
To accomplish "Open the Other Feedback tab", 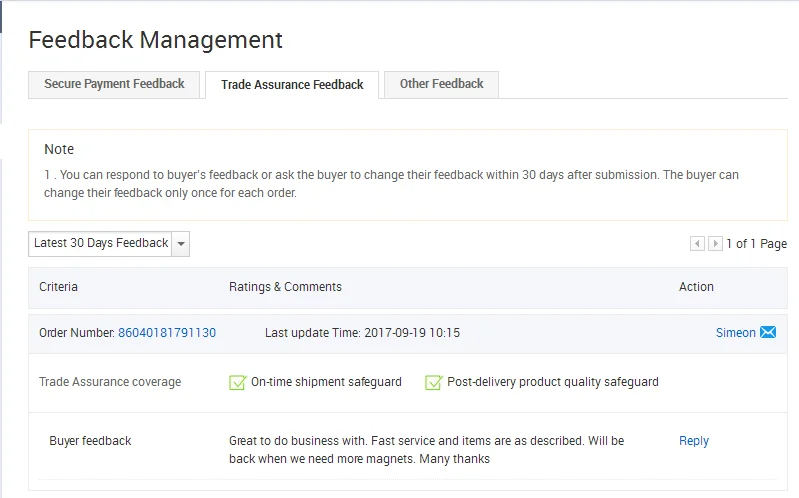I will tap(441, 85).
